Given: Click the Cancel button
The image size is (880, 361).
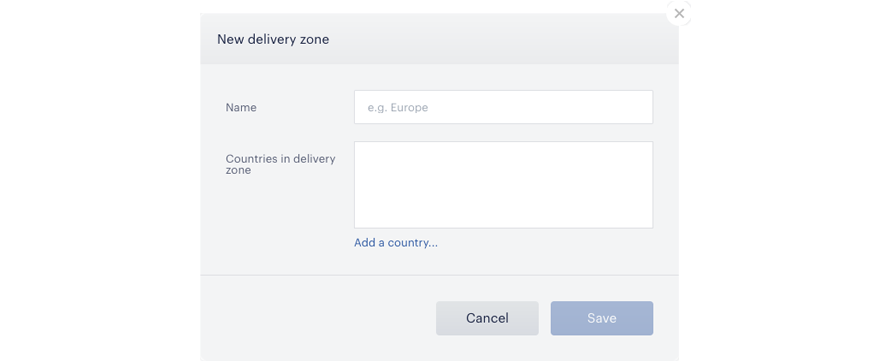Looking at the screenshot, I should 487,318.
